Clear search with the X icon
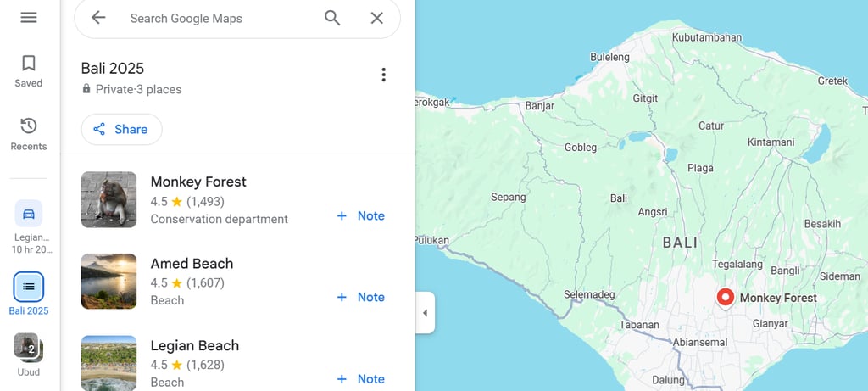Viewport: 868px width, 391px height. pos(377,18)
